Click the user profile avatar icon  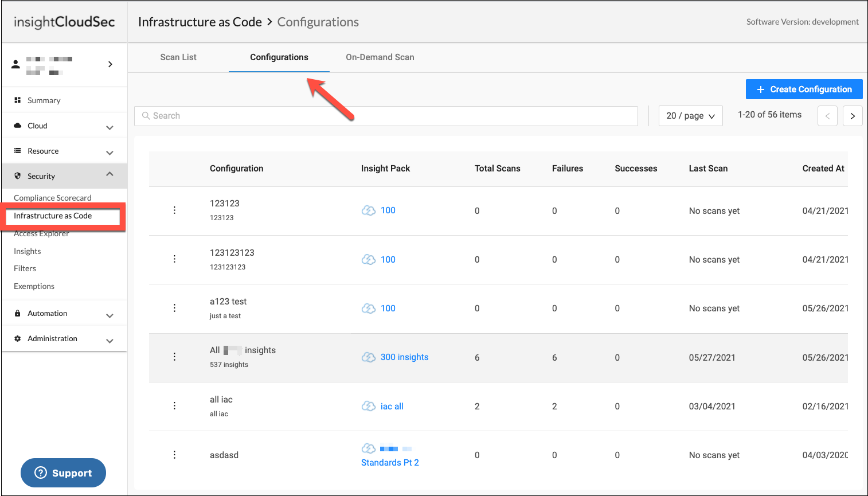16,64
